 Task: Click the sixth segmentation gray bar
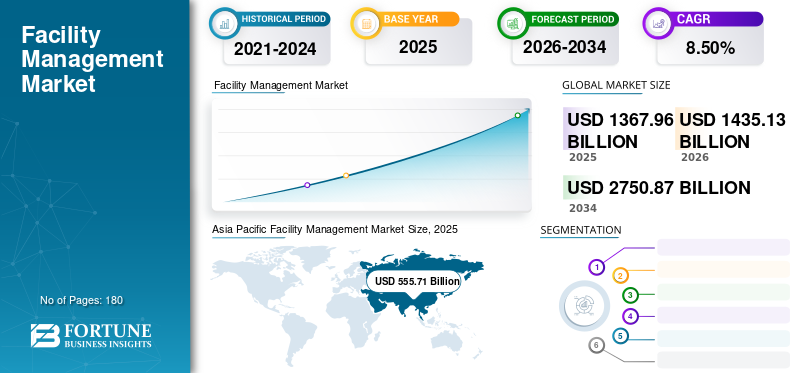(x=723, y=359)
